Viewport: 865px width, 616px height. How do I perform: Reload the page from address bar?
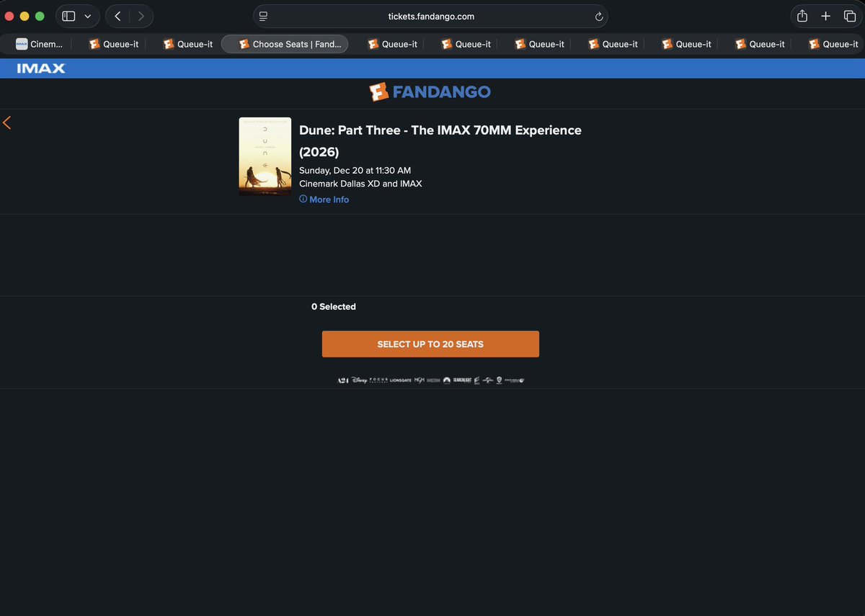tap(598, 17)
